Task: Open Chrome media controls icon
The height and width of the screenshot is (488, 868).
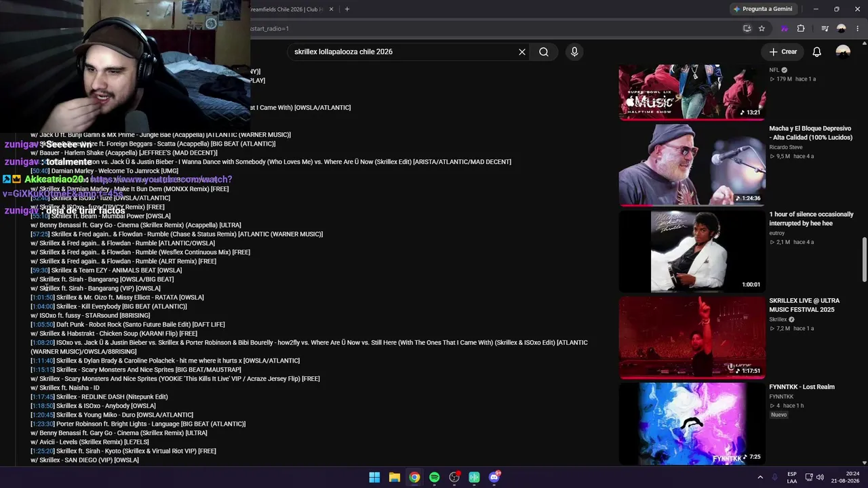Action: pyautogui.click(x=825, y=28)
